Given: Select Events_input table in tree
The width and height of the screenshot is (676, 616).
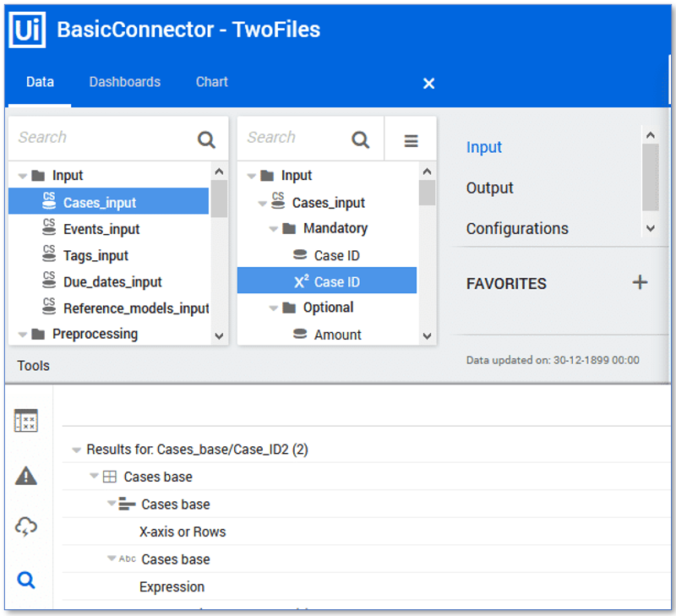Looking at the screenshot, I should pyautogui.click(x=101, y=229).
